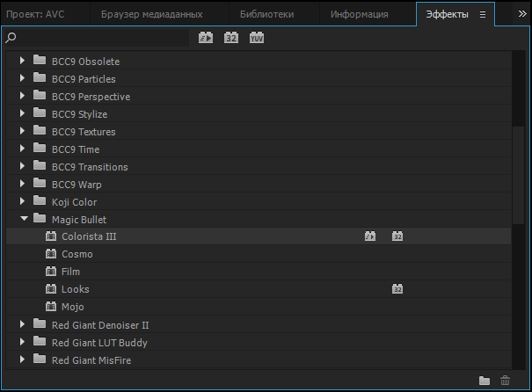Click the Red Giant LUT Buddy folder icon
The width and height of the screenshot is (532, 392).
40,342
